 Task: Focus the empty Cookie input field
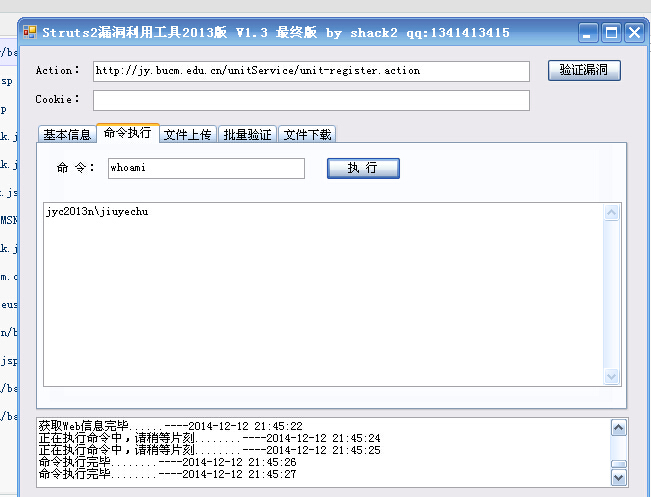pyautogui.click(x=311, y=100)
